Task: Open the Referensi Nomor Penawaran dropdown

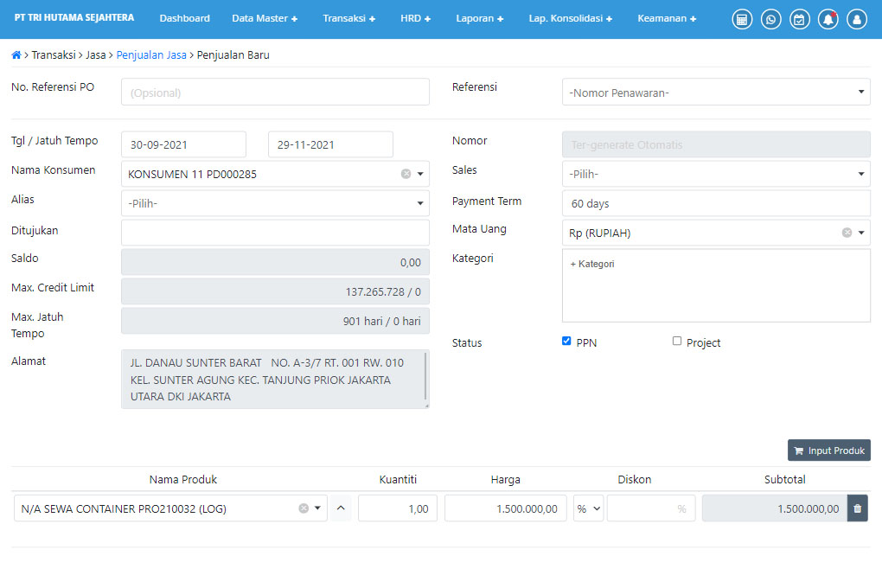Action: point(716,92)
